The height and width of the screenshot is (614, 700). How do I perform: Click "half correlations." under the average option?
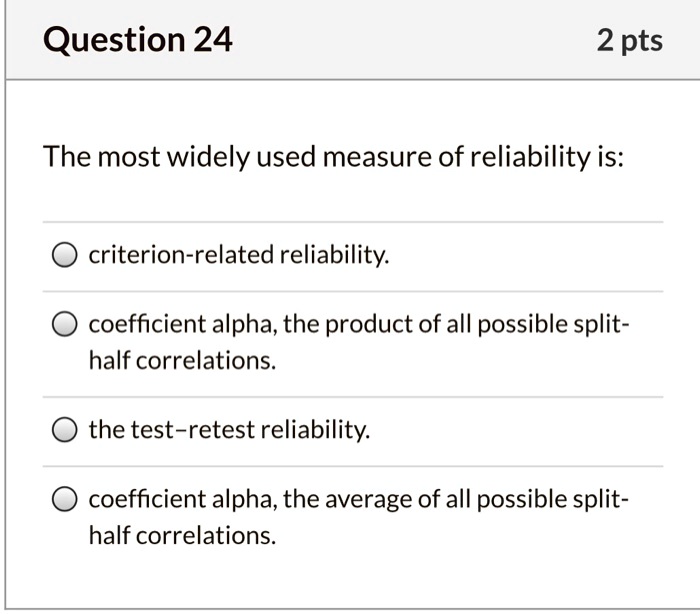click(181, 535)
